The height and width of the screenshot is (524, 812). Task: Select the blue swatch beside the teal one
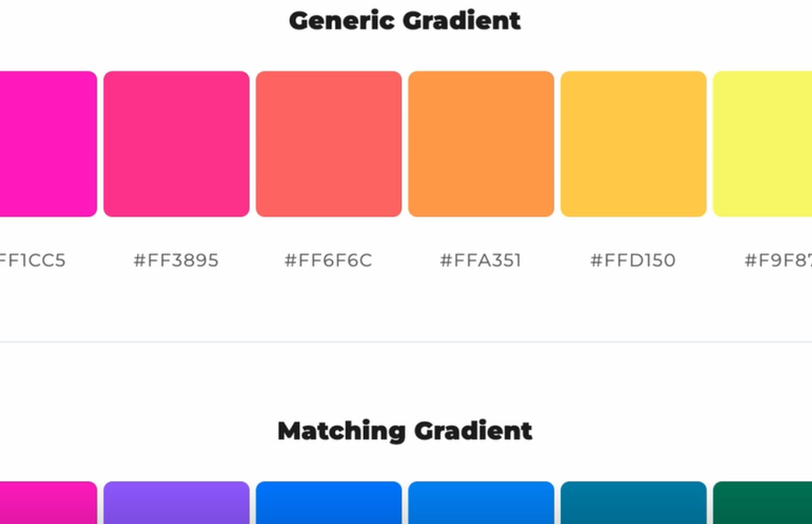point(481,503)
